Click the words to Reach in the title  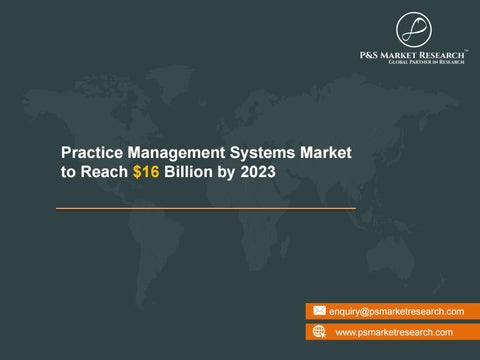(x=94, y=172)
